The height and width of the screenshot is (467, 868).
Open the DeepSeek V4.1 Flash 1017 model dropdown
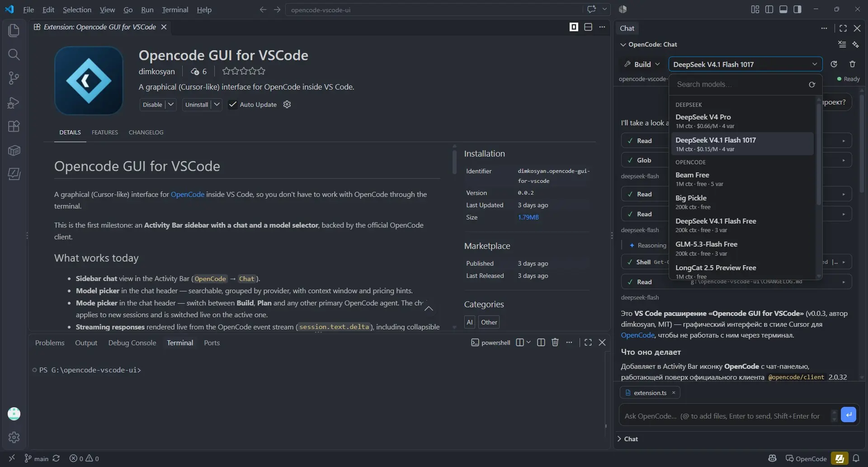745,64
